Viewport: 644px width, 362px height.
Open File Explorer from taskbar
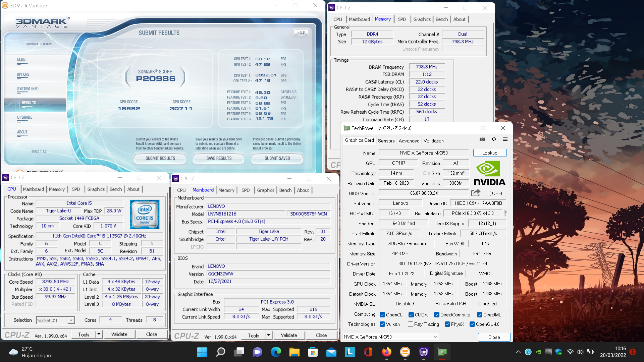pyautogui.click(x=294, y=352)
